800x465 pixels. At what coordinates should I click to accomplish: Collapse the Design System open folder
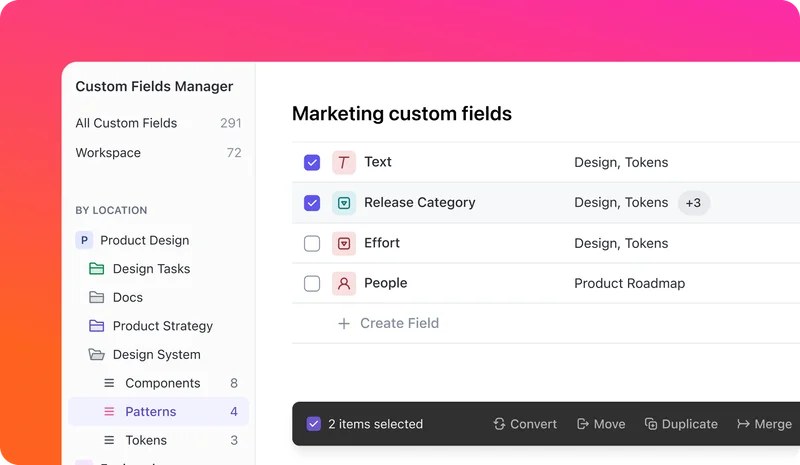97,355
